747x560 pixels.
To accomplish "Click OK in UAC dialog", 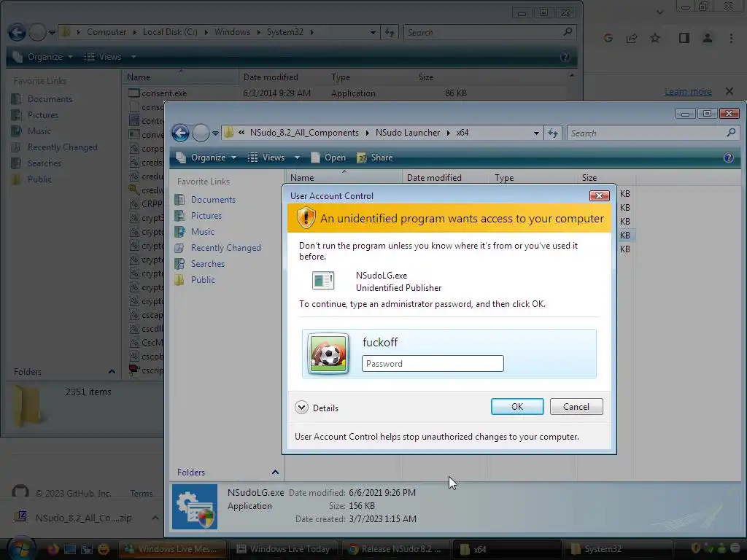I will coord(517,407).
